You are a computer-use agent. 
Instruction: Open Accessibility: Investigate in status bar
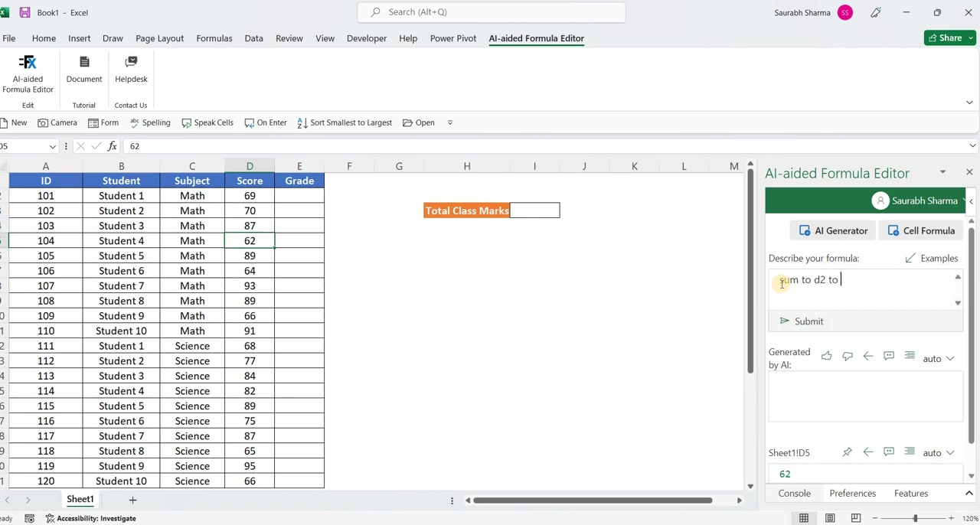pyautogui.click(x=90, y=518)
